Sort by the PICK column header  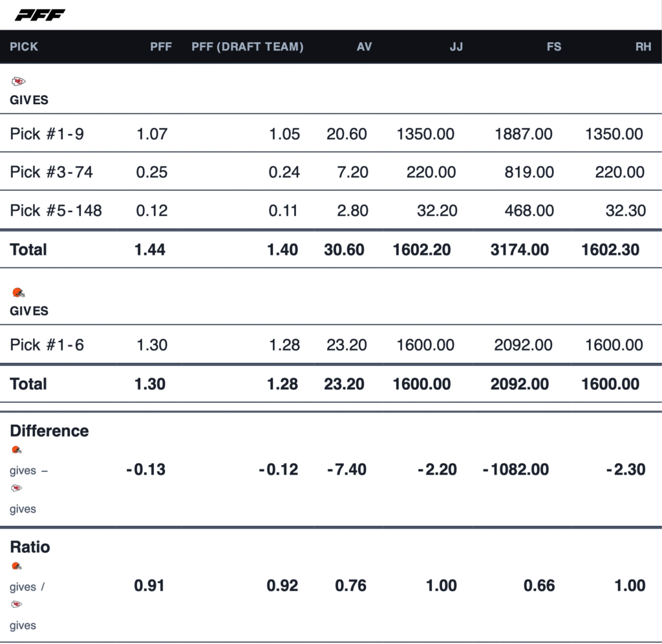tap(24, 47)
